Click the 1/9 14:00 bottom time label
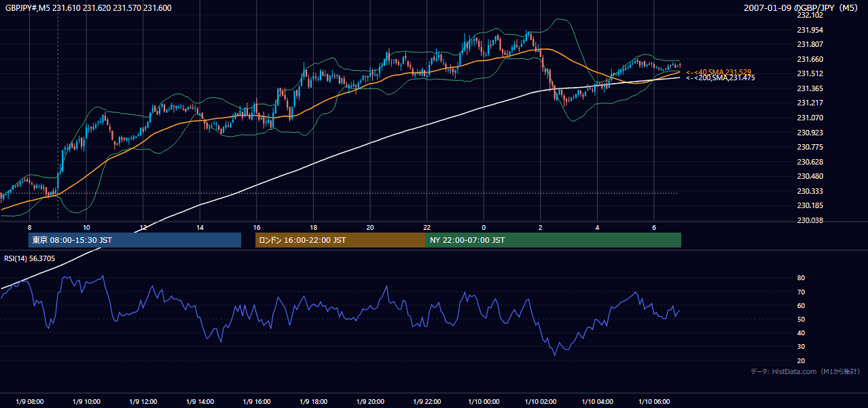Viewport: 868px width, 408px height. (200, 401)
